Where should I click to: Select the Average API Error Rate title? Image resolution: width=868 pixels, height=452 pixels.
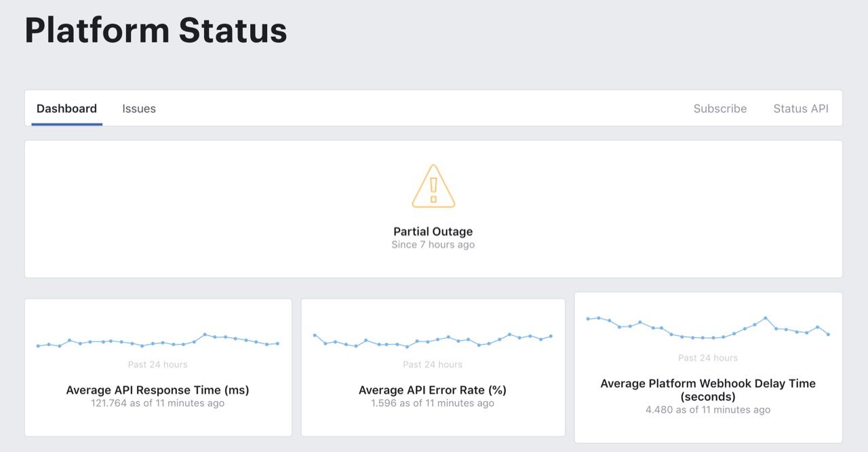coord(433,390)
